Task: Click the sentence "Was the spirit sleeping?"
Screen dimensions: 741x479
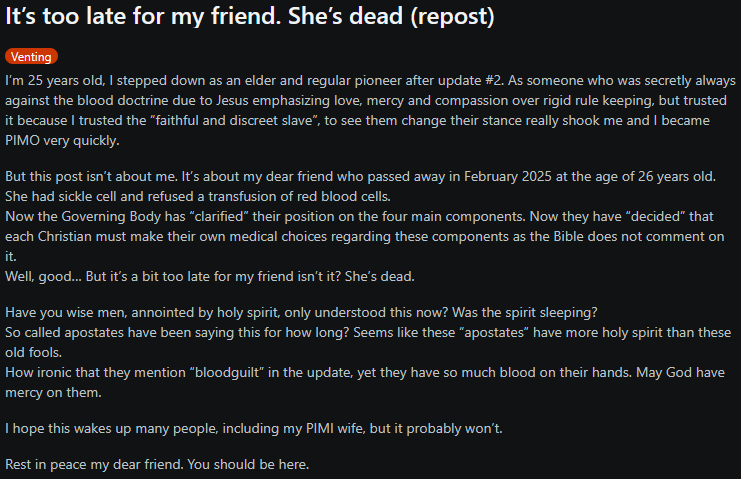Action: [x=525, y=312]
